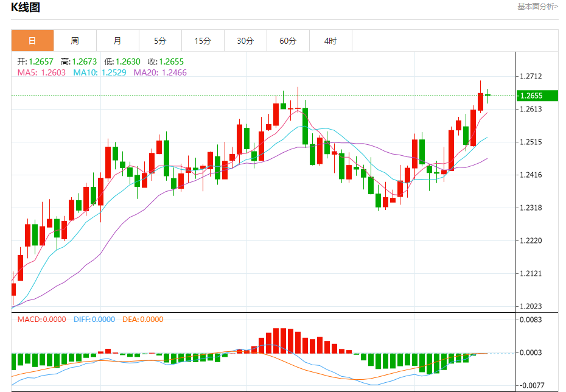Click the 1.2023 price axis label

(531, 306)
